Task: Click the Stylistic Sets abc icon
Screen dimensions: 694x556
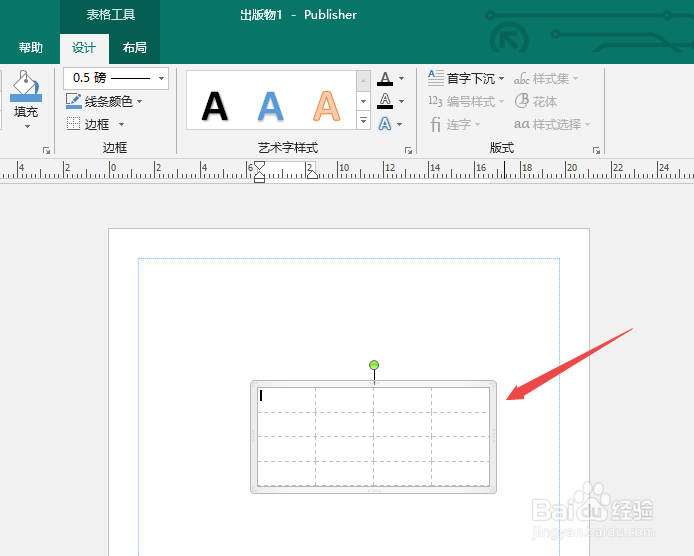Action: (x=521, y=79)
